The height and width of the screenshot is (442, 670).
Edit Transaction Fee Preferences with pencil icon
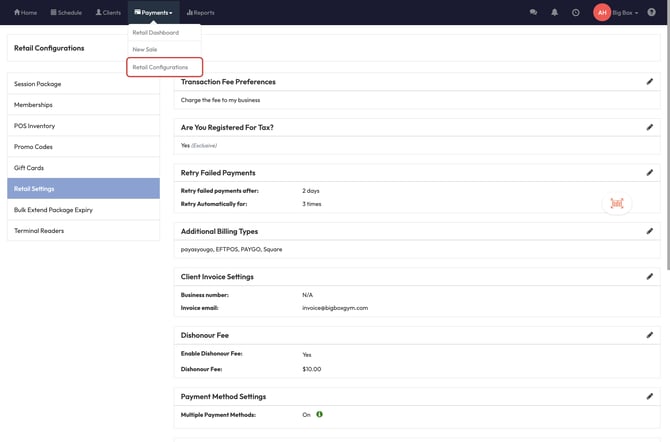[649, 82]
